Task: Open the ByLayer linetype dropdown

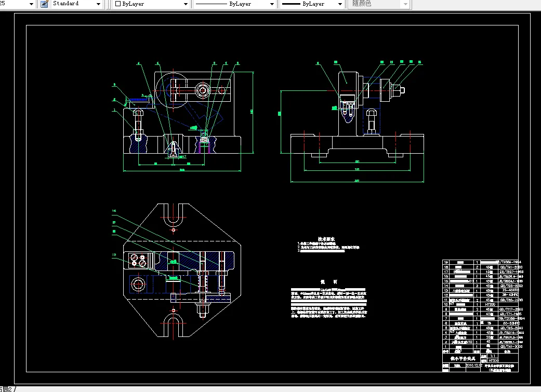Action: pyautogui.click(x=234, y=4)
